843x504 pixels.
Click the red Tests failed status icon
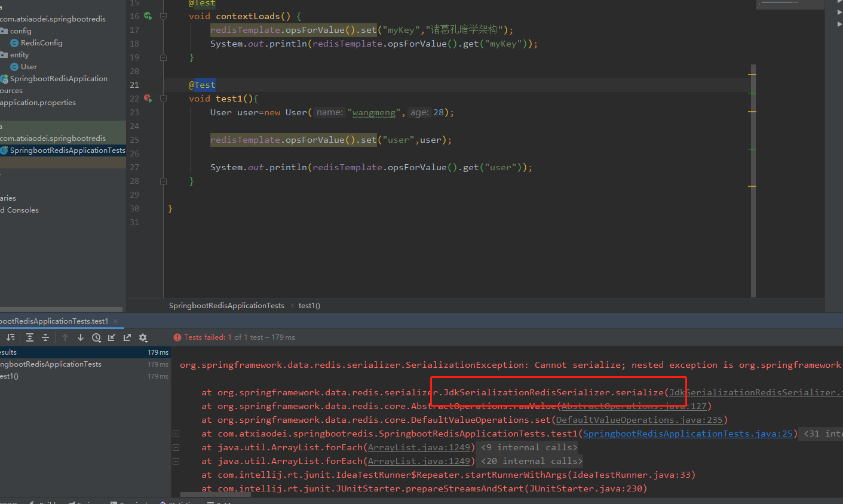177,337
